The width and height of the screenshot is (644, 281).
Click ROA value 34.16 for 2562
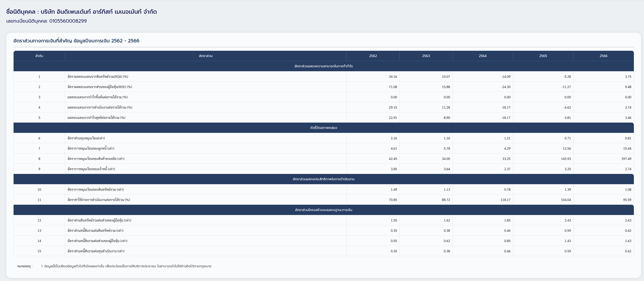point(393,77)
